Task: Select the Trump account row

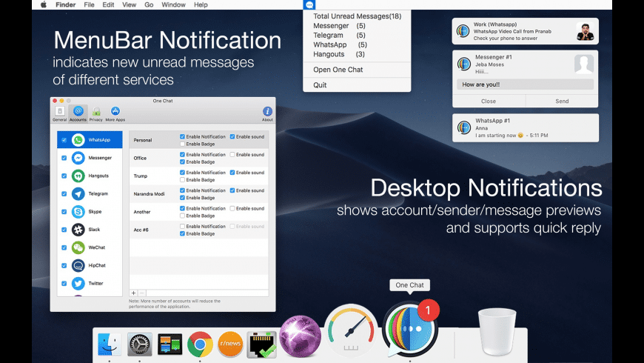Action: tap(199, 176)
